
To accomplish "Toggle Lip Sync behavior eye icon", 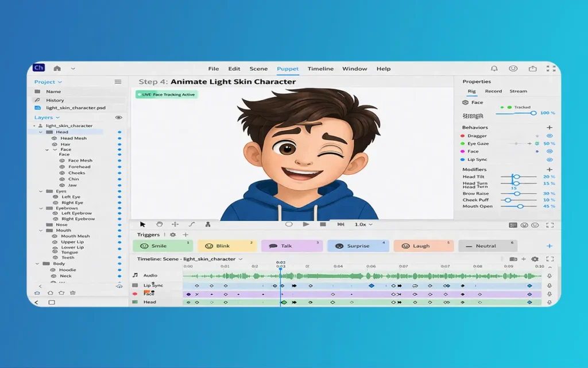I will pyautogui.click(x=549, y=160).
